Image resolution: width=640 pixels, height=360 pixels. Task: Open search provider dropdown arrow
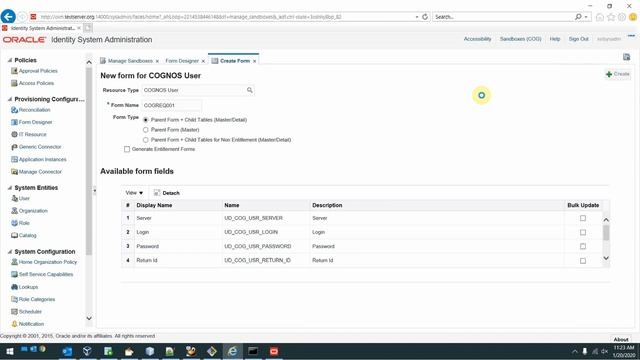586,17
